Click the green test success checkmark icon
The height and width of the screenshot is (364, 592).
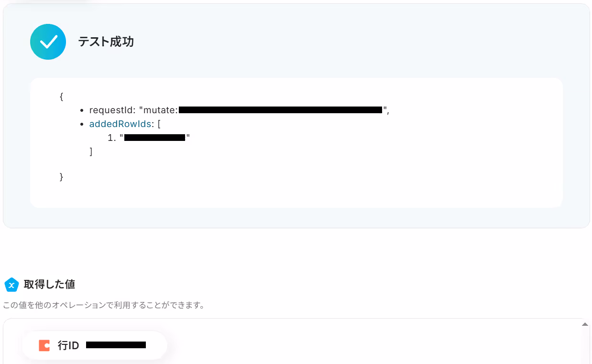point(48,42)
